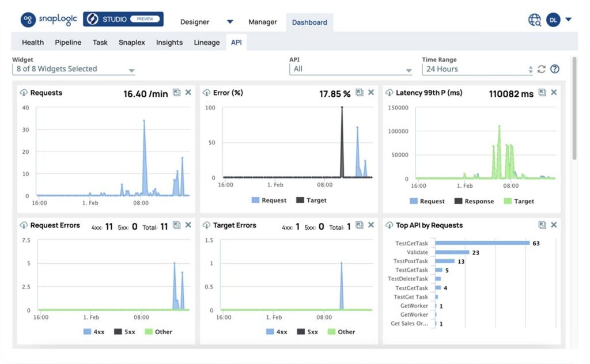Screen dimensions: 590x364
Task: Refresh the dashboard using the refresh icon
Action: tap(541, 69)
